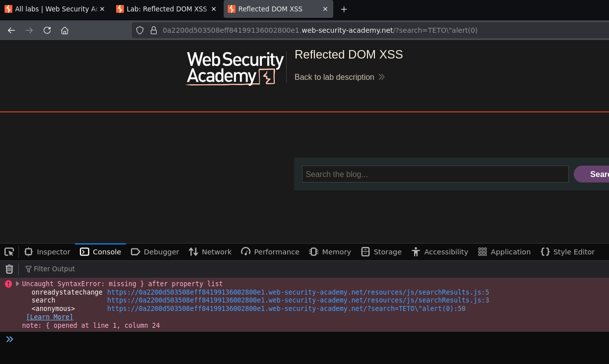
Task: Open the Learn More link
Action: point(50,317)
